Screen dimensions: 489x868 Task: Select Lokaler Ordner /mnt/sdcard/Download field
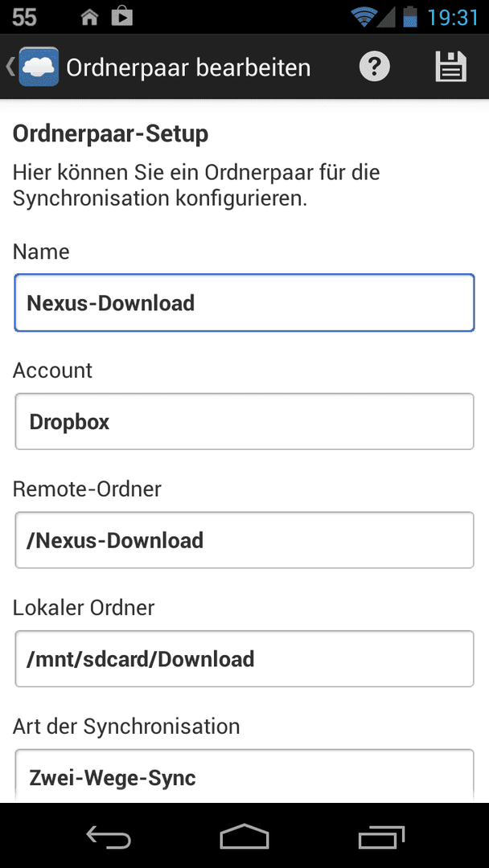point(244,659)
